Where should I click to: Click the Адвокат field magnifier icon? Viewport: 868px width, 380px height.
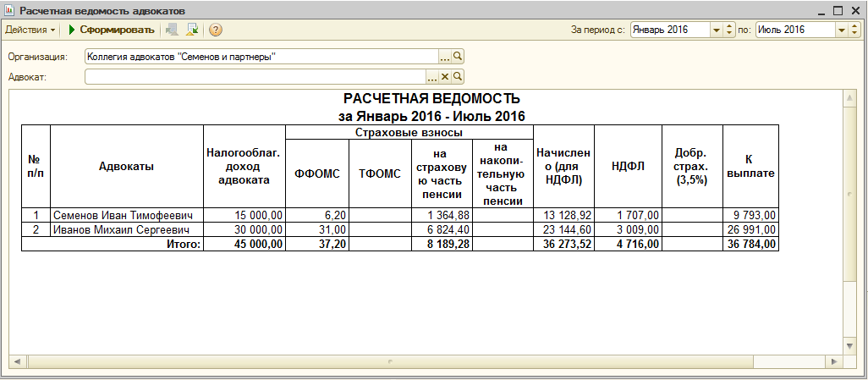(458, 76)
